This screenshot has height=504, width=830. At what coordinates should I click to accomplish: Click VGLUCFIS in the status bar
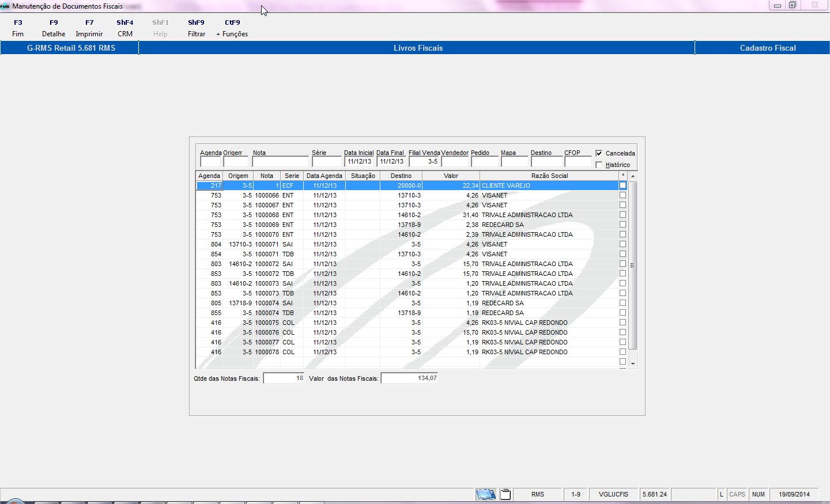point(613,494)
